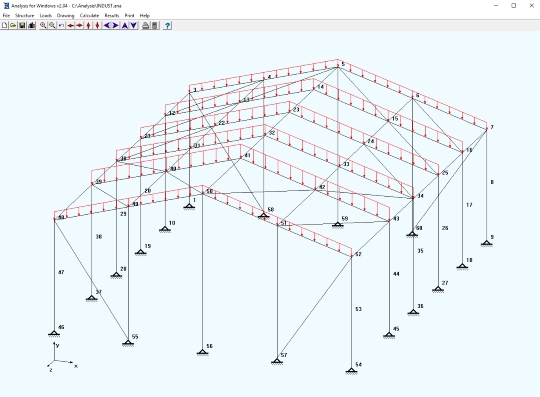Click the blue right arrow icon

115,25
